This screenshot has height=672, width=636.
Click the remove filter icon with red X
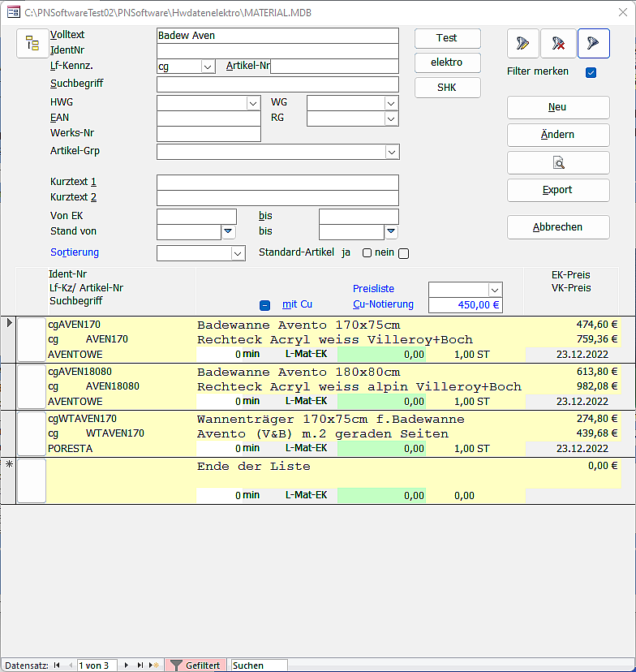pos(559,44)
